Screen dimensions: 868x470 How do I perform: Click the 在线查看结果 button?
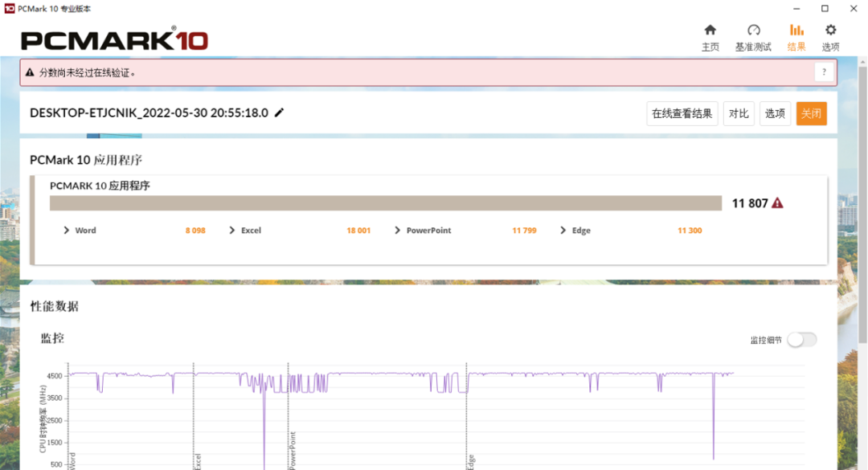pyautogui.click(x=682, y=113)
